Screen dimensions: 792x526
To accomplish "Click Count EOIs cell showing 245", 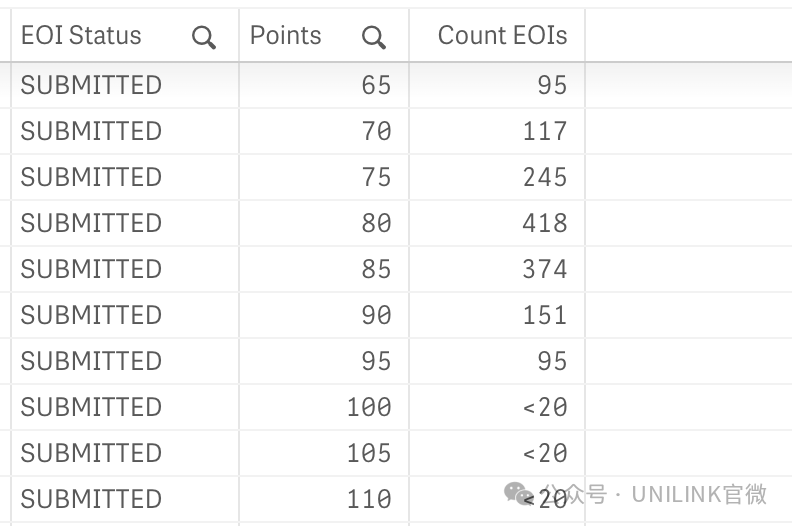I will coord(545,177).
